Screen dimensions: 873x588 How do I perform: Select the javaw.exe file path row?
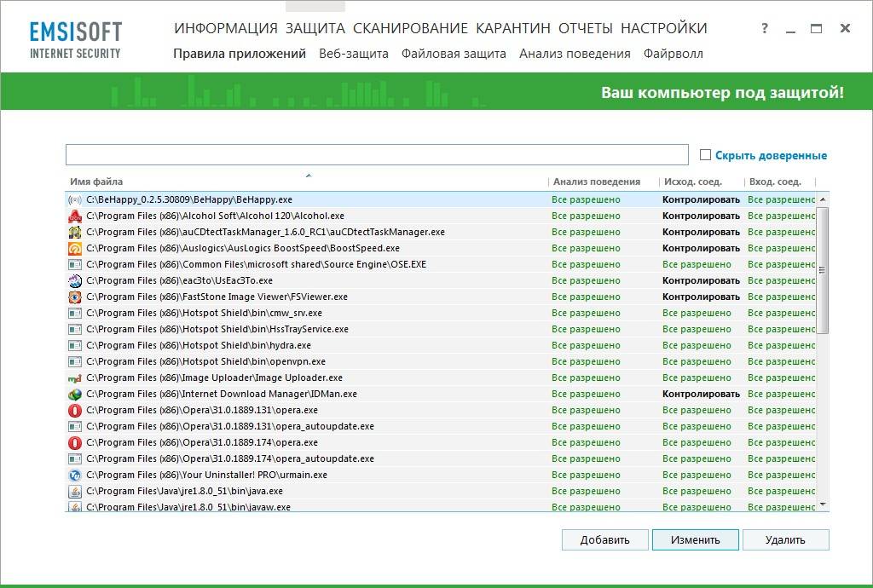(188, 507)
